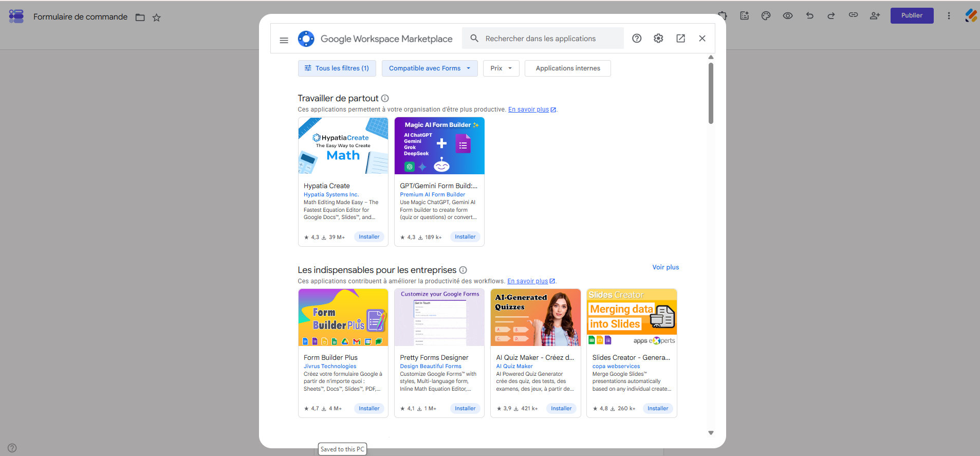The image size is (980, 456).
Task: Open the Marketplace hamburger menu
Action: click(284, 40)
